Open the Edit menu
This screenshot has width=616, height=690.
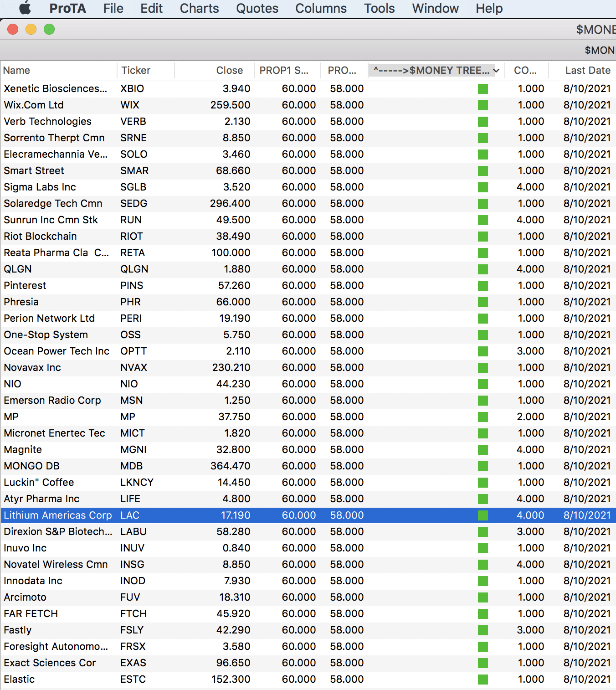click(x=151, y=8)
